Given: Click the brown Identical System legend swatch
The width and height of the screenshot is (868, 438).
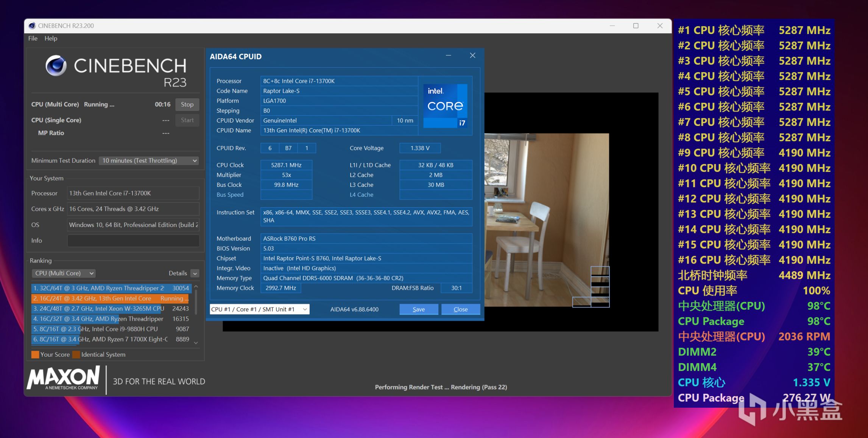Looking at the screenshot, I should pos(76,354).
